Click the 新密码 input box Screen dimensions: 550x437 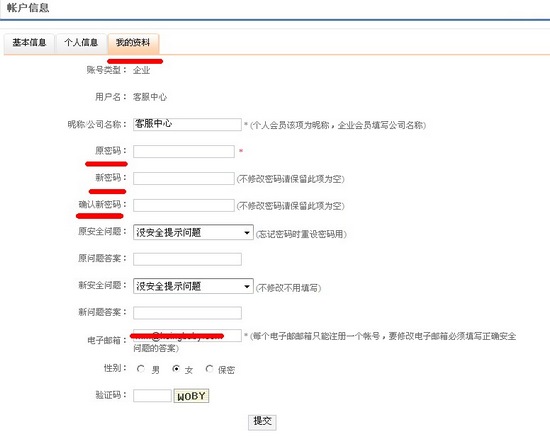[184, 179]
